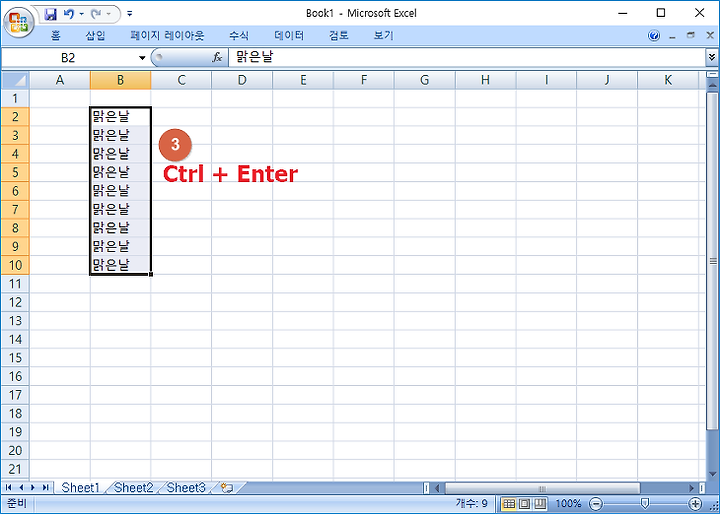720x514 pixels.
Task: Select column A header
Action: click(x=60, y=80)
